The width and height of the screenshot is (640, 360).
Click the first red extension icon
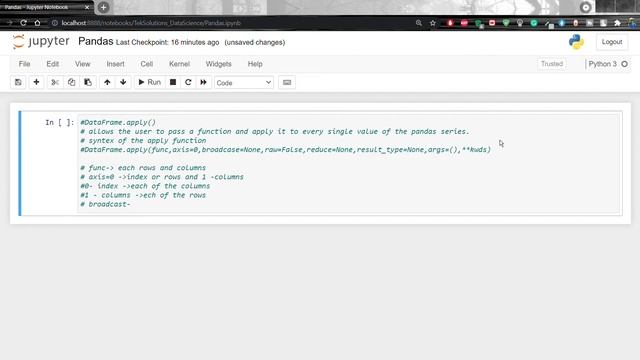(x=450, y=23)
